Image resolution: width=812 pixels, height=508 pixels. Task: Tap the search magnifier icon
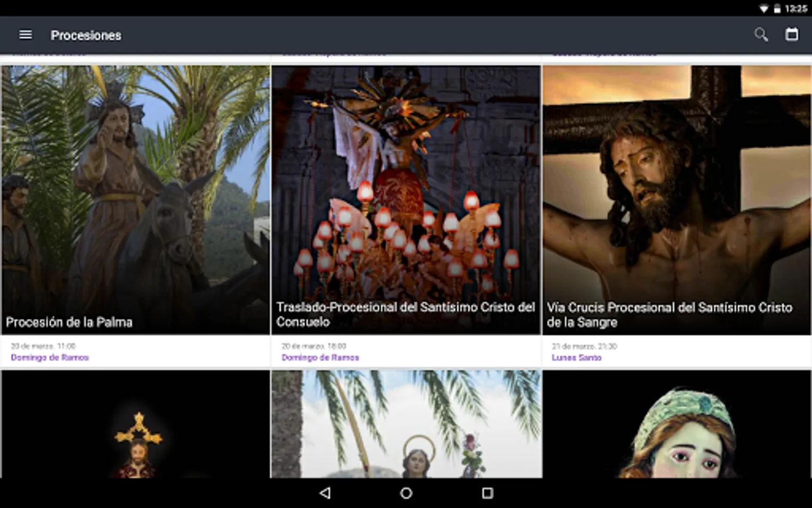click(761, 35)
